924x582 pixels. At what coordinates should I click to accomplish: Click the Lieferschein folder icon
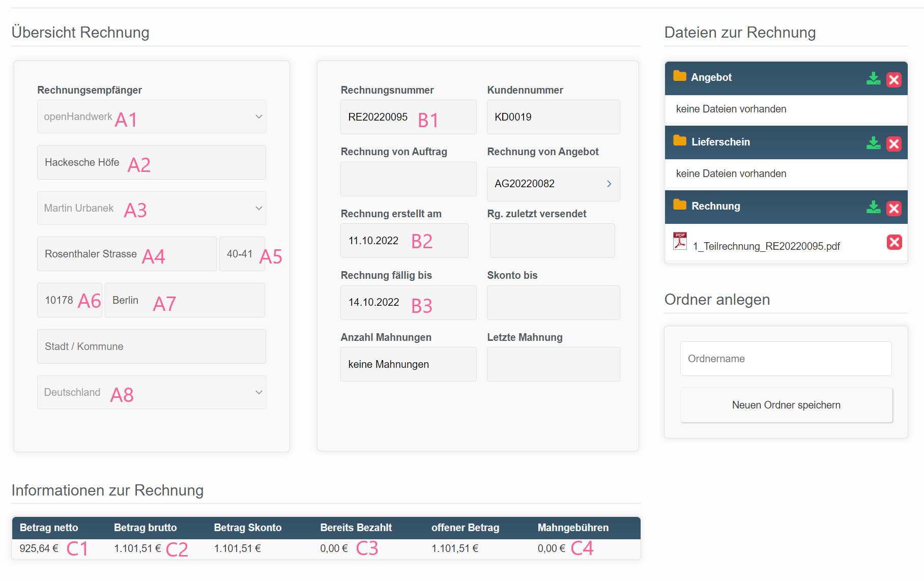click(680, 141)
